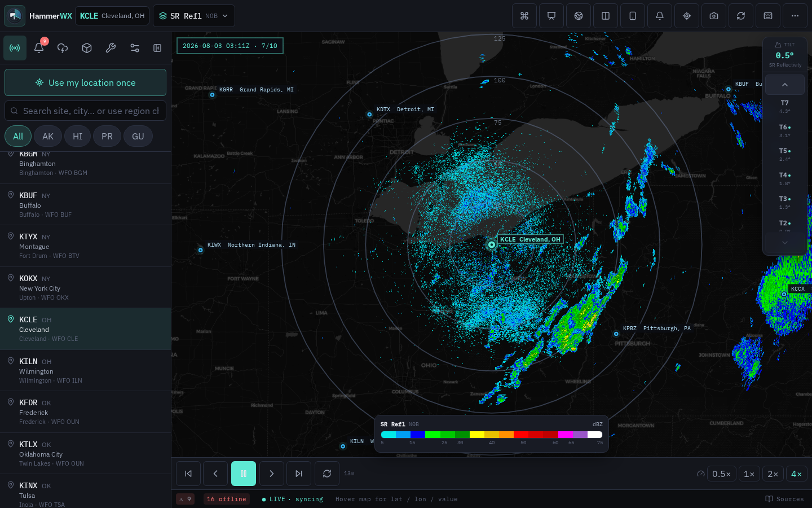Select KOKX New York City site
The image size is (812, 508).
(85, 287)
